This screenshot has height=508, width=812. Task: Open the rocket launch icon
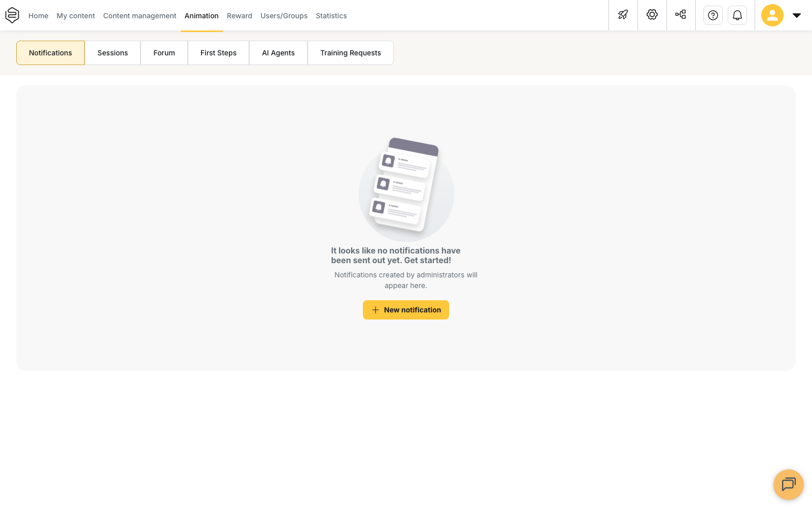pyautogui.click(x=623, y=15)
